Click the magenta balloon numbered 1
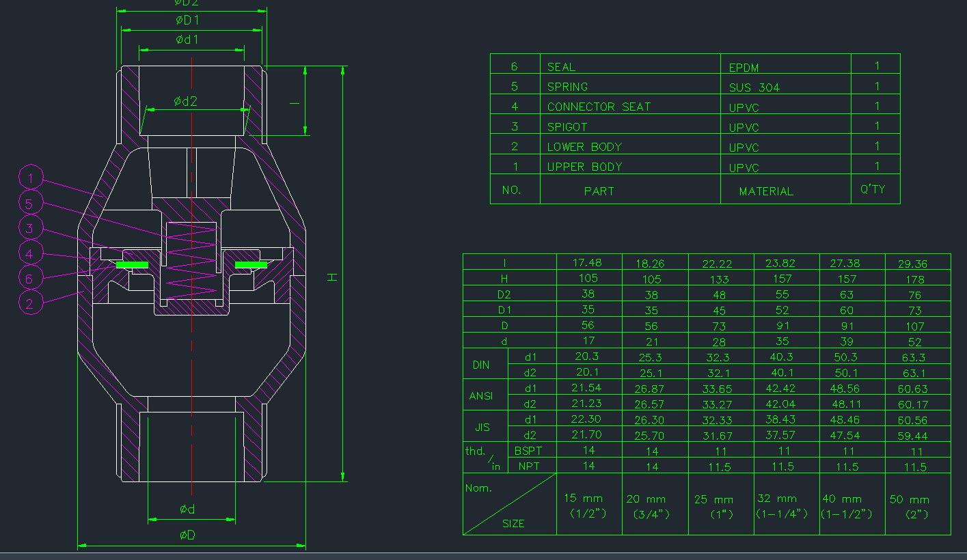 coord(31,178)
